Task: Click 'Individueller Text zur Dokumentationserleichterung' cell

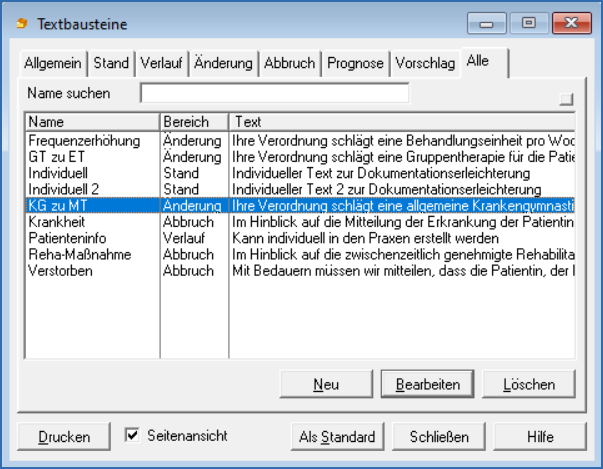Action: point(381,173)
